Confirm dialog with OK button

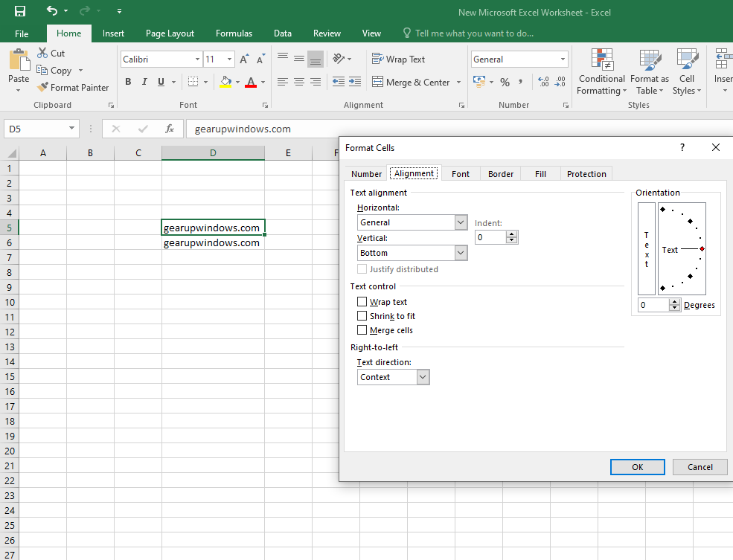637,467
